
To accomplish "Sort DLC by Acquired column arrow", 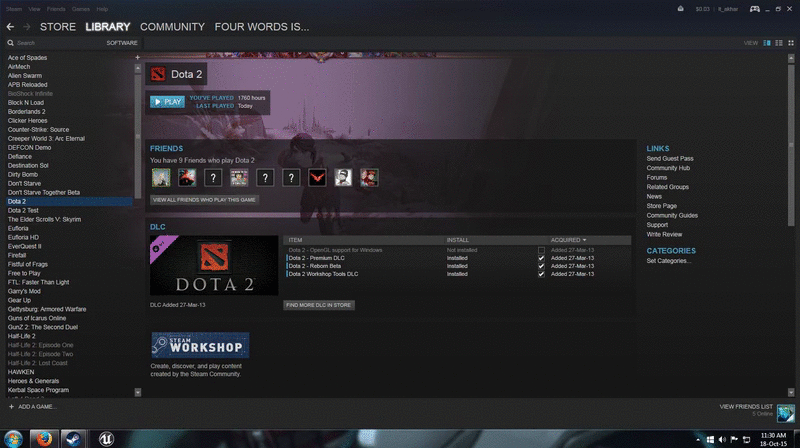I will tap(584, 240).
